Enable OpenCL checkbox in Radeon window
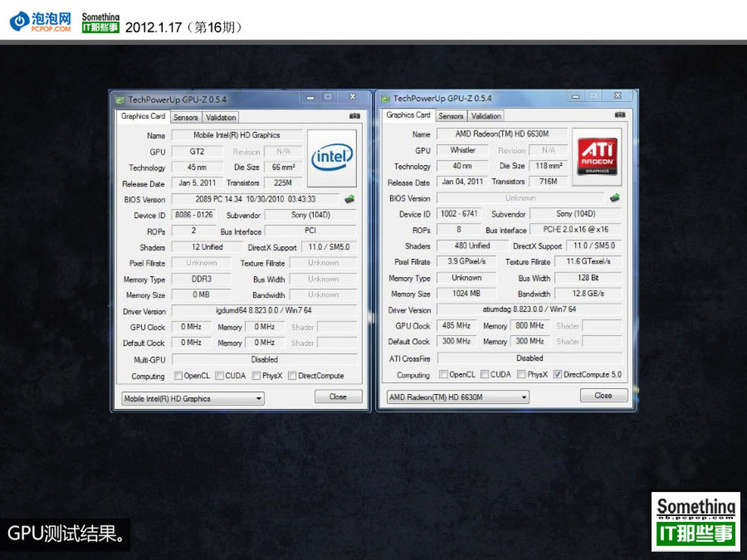747x560 pixels. (x=444, y=374)
